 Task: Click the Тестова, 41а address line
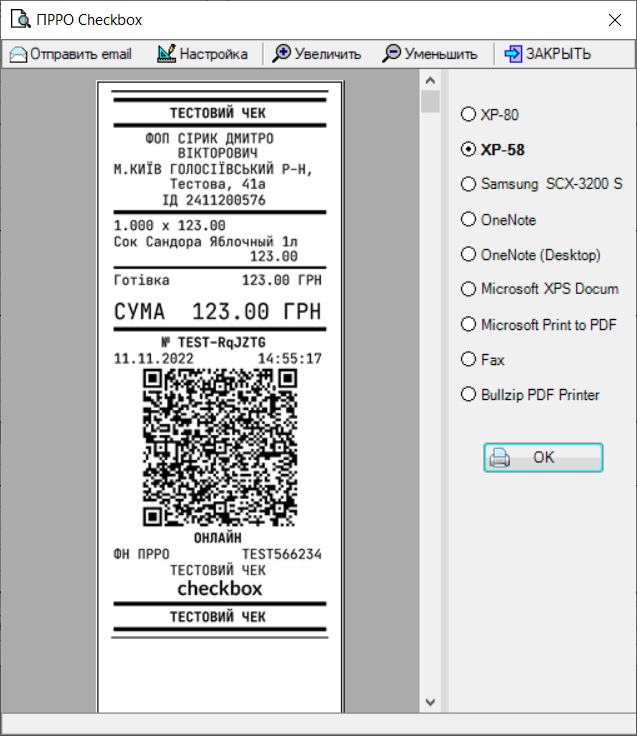[x=218, y=184]
